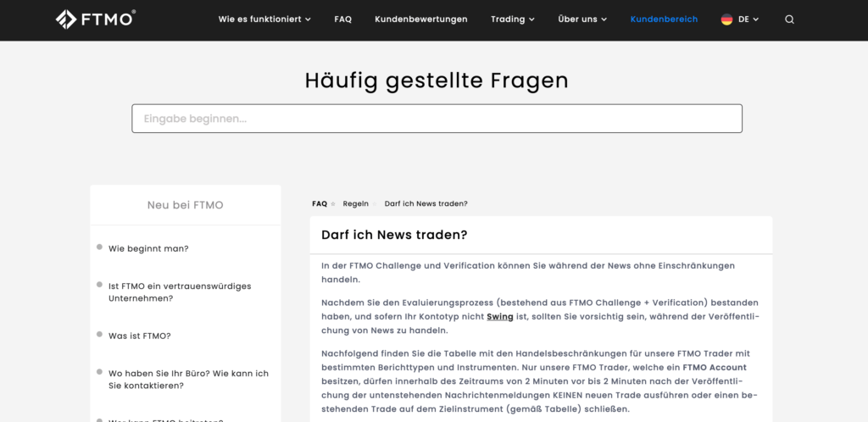The height and width of the screenshot is (422, 868).
Task: Select 'Was ist FTMO?' sidebar entry
Action: [x=139, y=336]
